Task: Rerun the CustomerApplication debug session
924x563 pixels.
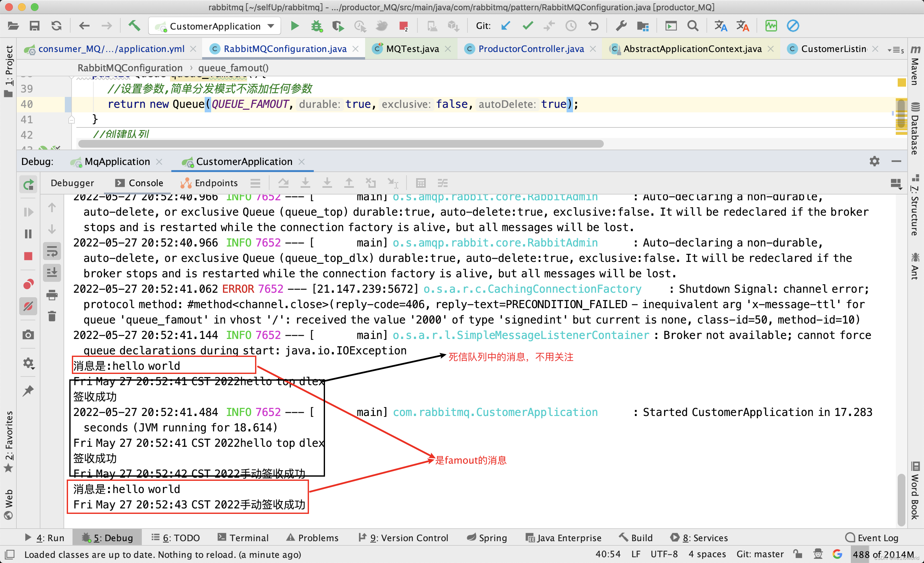Action: (x=28, y=185)
